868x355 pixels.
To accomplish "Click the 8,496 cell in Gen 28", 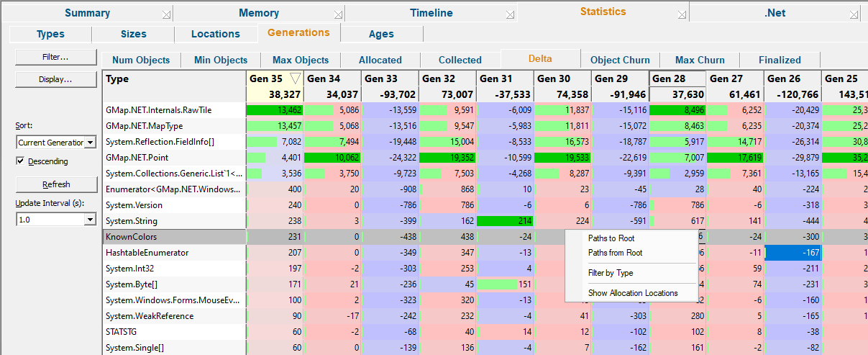I will (677, 110).
